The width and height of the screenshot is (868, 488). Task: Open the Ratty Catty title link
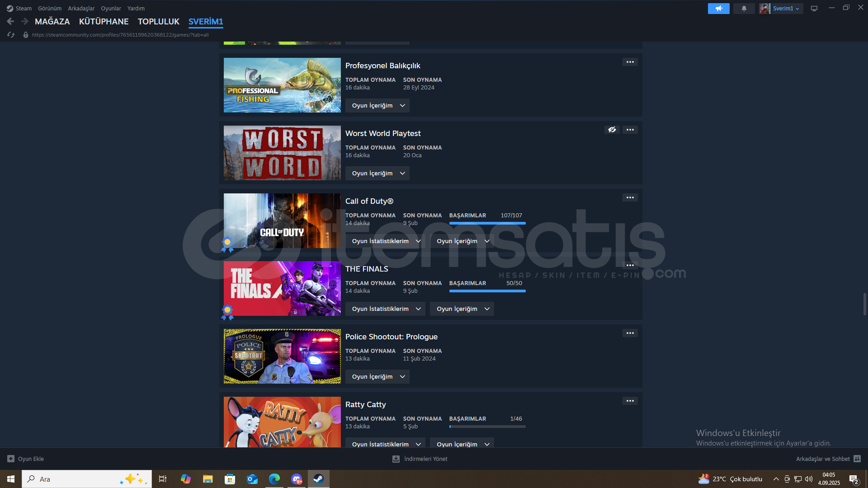[366, 404]
